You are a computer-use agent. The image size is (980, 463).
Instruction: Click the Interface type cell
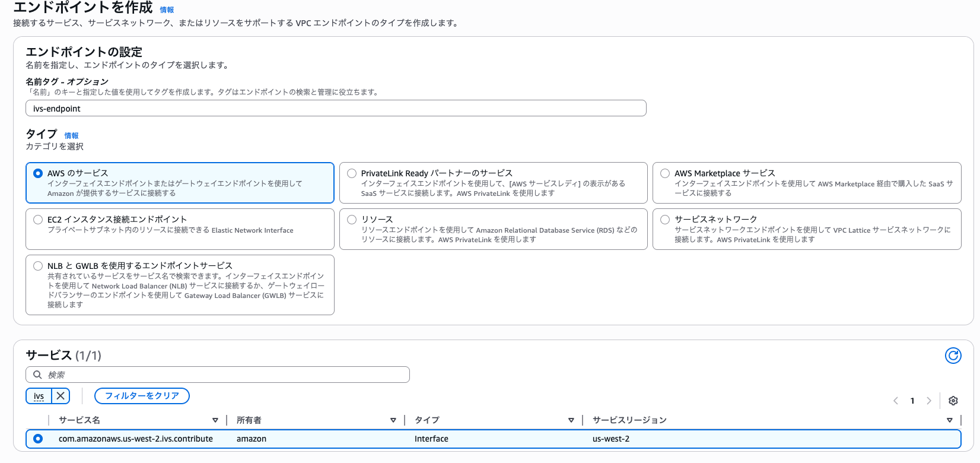pos(431,439)
